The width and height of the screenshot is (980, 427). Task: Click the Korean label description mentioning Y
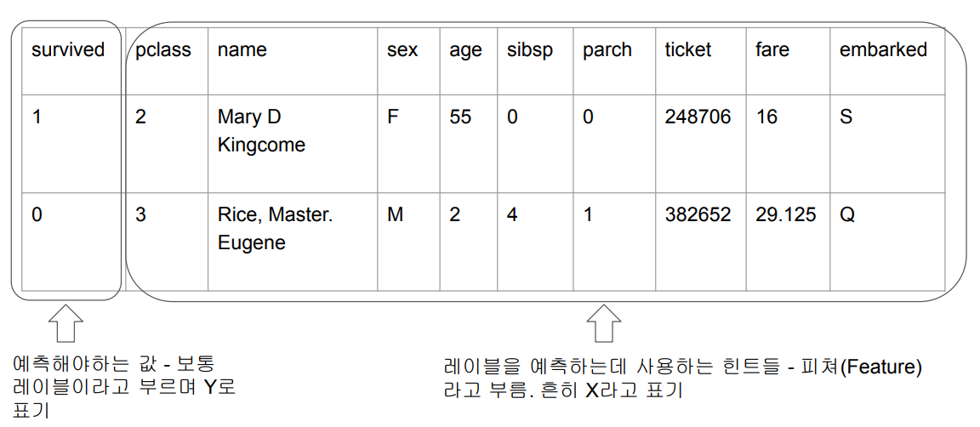124,387
